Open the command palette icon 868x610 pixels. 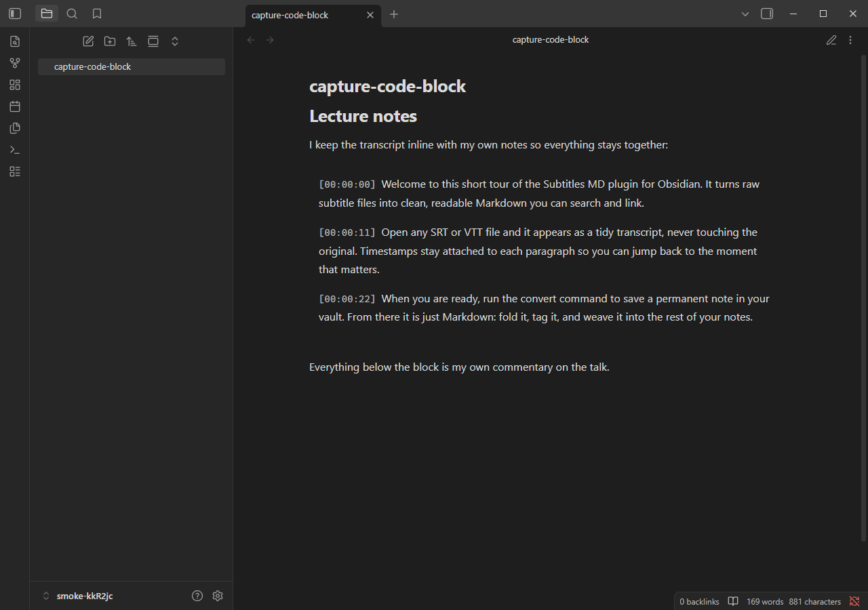(x=15, y=150)
